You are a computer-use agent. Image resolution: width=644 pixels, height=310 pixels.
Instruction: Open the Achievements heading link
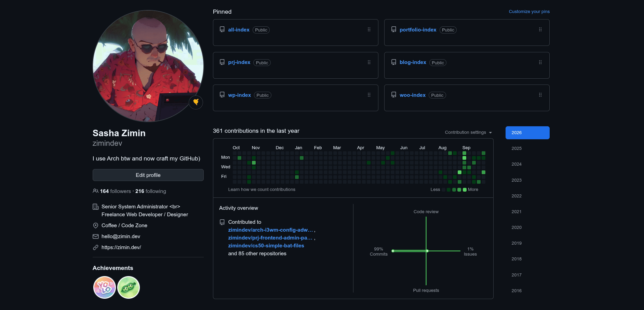(x=113, y=268)
